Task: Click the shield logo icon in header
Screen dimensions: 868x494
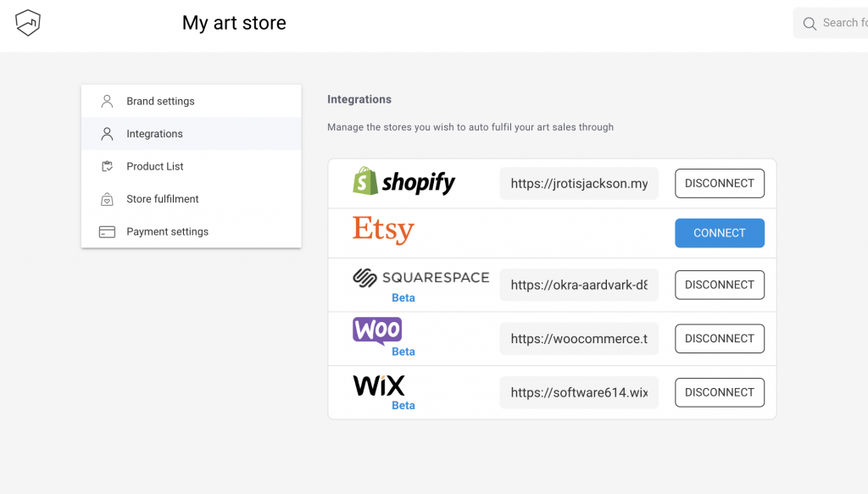Action: [28, 23]
